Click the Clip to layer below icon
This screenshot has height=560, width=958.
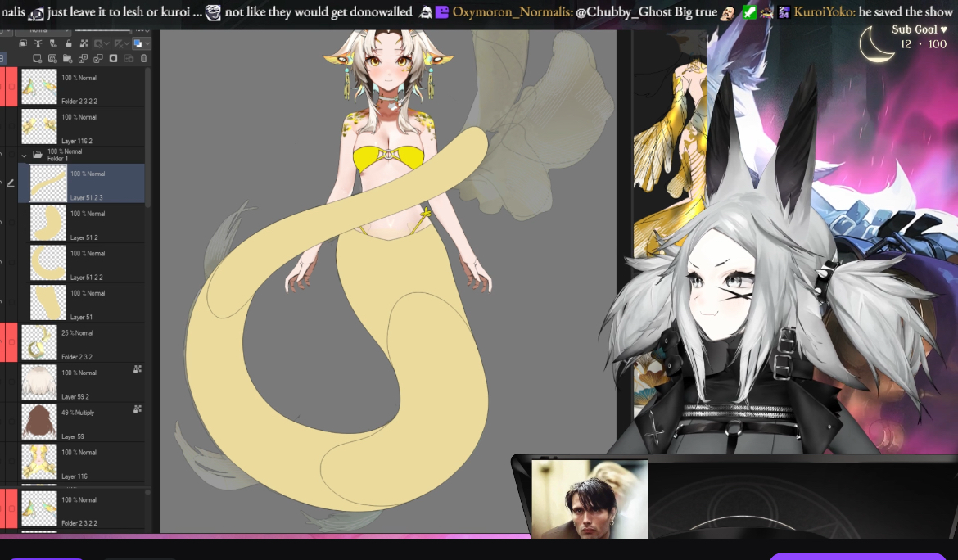23,43
